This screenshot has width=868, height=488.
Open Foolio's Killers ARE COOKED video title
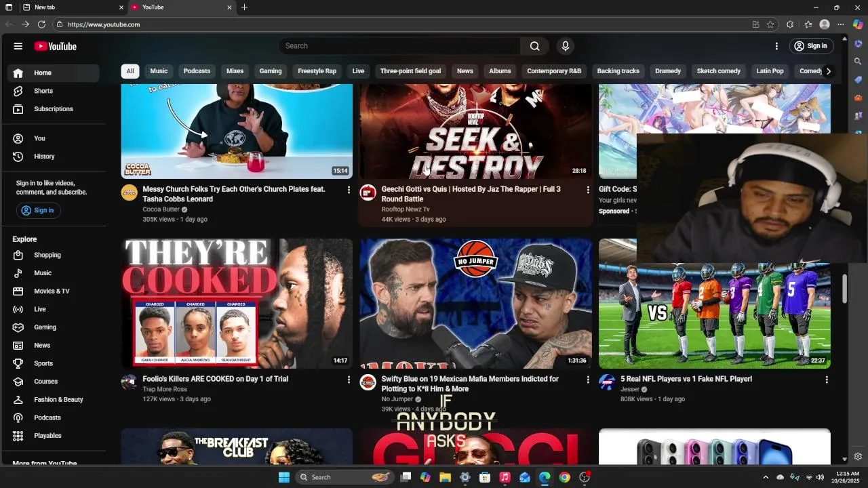(216, 380)
